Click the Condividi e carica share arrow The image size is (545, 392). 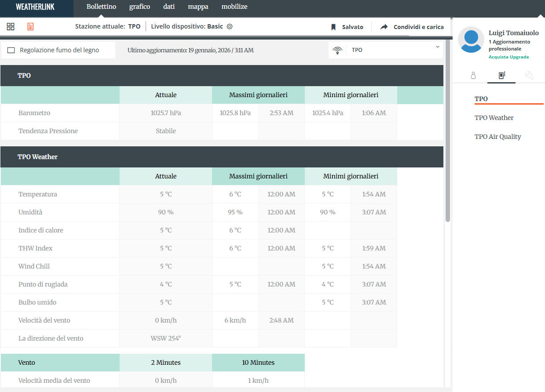[x=384, y=27]
